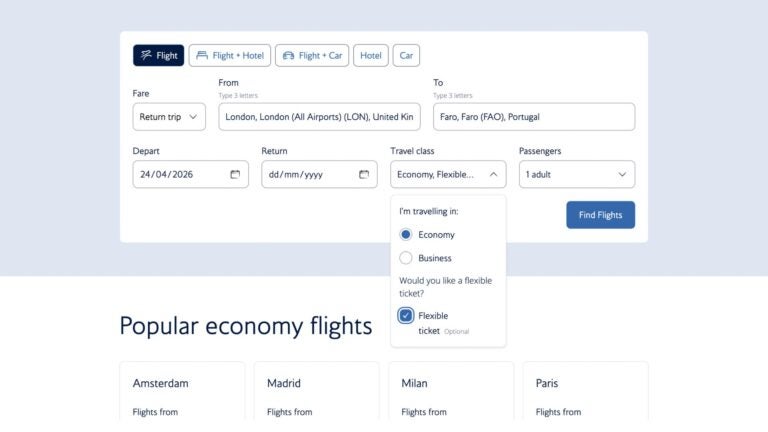Click the Return date field

coord(305,174)
